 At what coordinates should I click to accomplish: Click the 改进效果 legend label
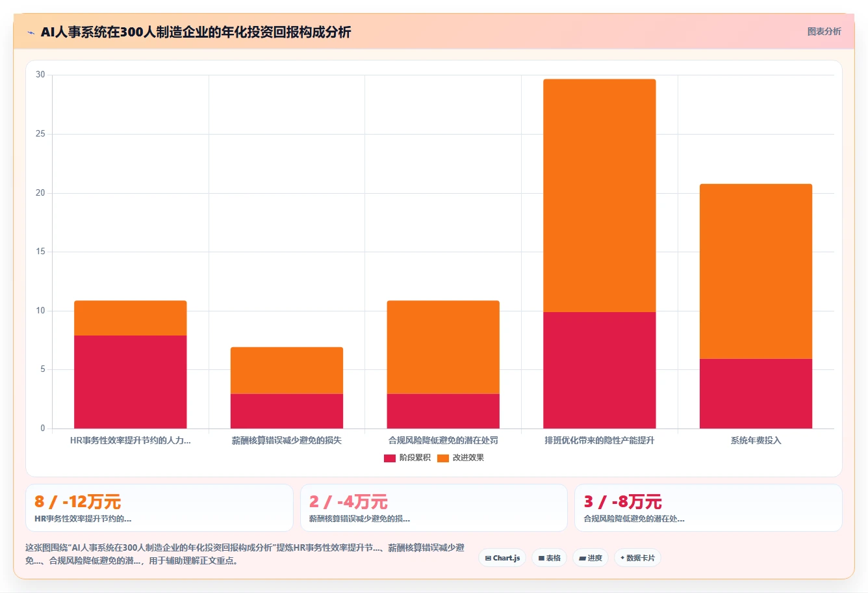pos(468,458)
